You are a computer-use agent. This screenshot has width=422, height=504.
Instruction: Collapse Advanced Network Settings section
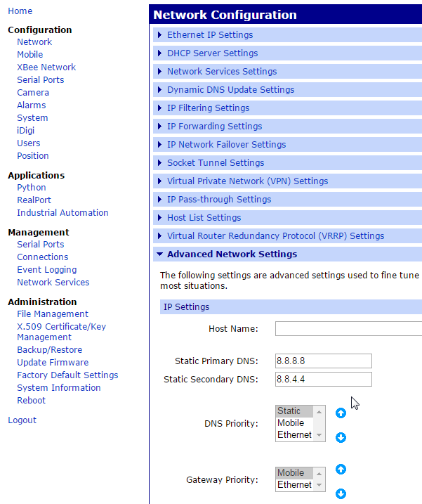231,254
